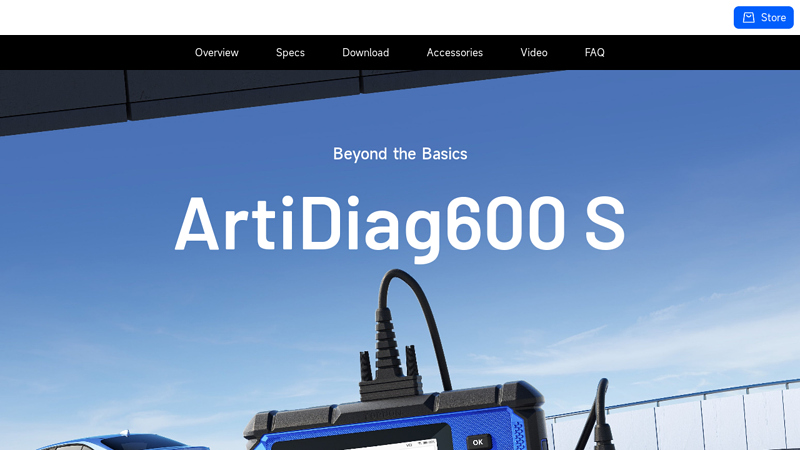This screenshot has height=450, width=800.
Task: Open the Download tab
Action: coord(365,53)
